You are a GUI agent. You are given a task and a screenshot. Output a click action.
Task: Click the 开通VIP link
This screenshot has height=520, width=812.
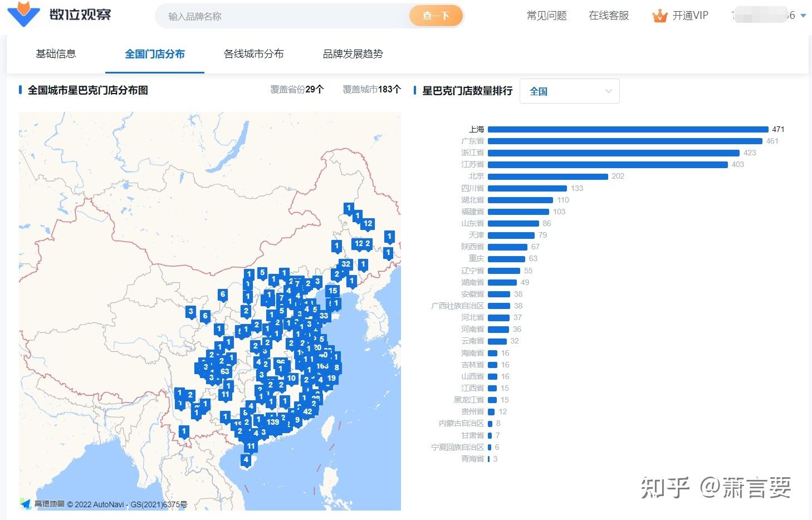coord(690,16)
